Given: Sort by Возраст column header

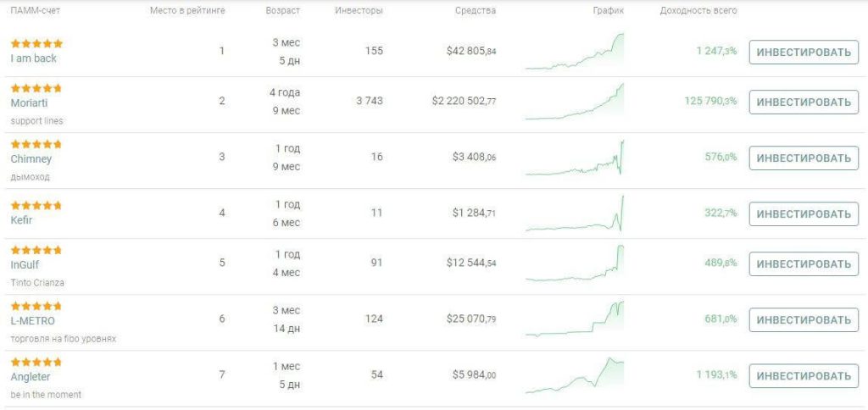Looking at the screenshot, I should pos(283,10).
